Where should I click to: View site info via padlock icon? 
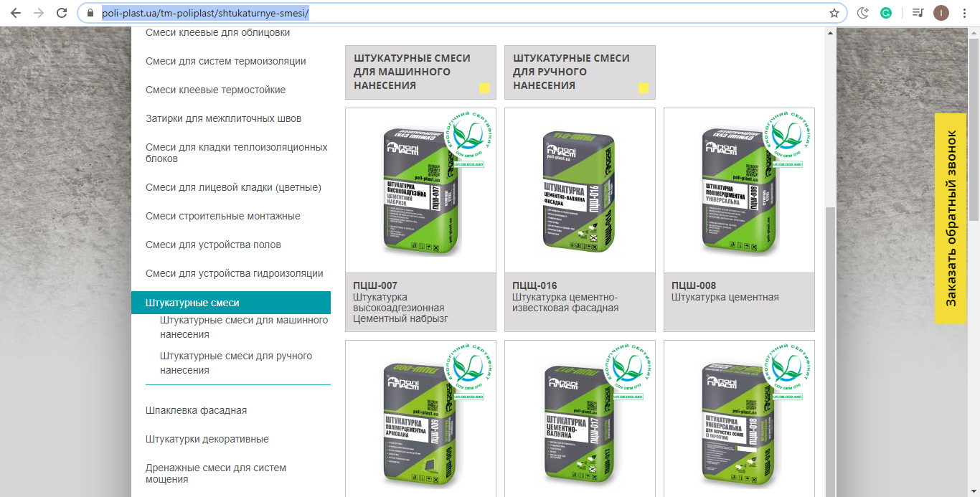pyautogui.click(x=90, y=13)
